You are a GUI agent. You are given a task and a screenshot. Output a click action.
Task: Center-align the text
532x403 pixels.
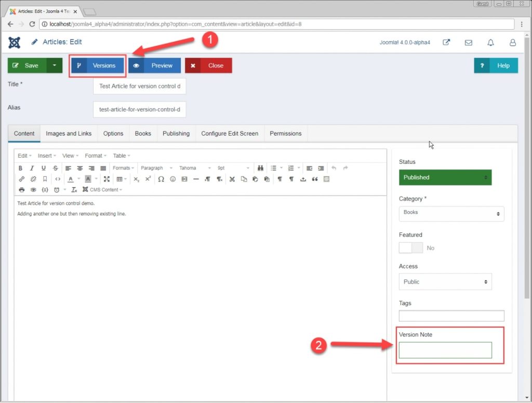click(x=79, y=168)
